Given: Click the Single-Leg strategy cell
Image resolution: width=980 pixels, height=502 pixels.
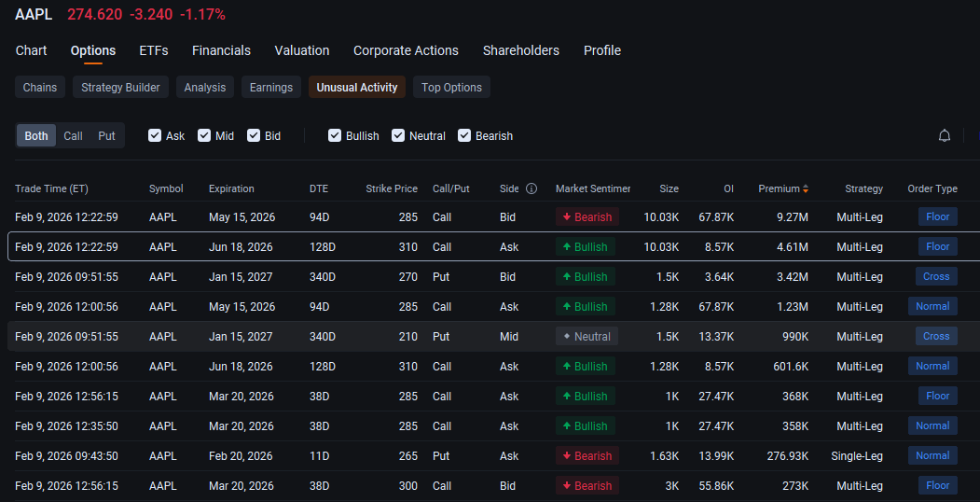Looking at the screenshot, I should tap(857, 455).
